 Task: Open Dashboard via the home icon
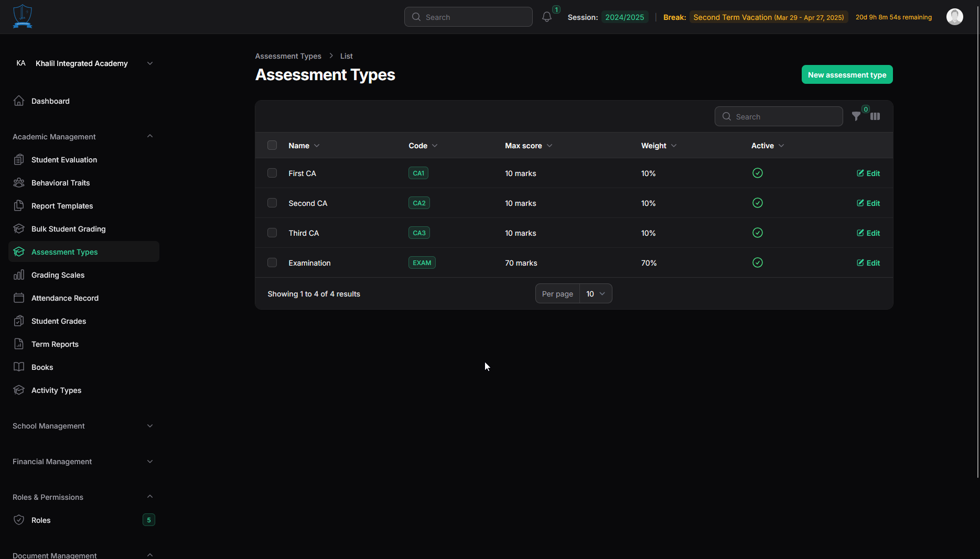click(x=19, y=101)
